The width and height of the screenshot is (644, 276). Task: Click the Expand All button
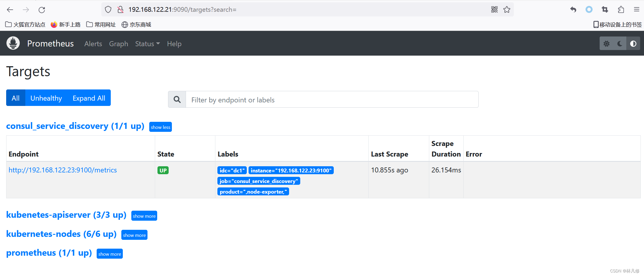coord(89,98)
